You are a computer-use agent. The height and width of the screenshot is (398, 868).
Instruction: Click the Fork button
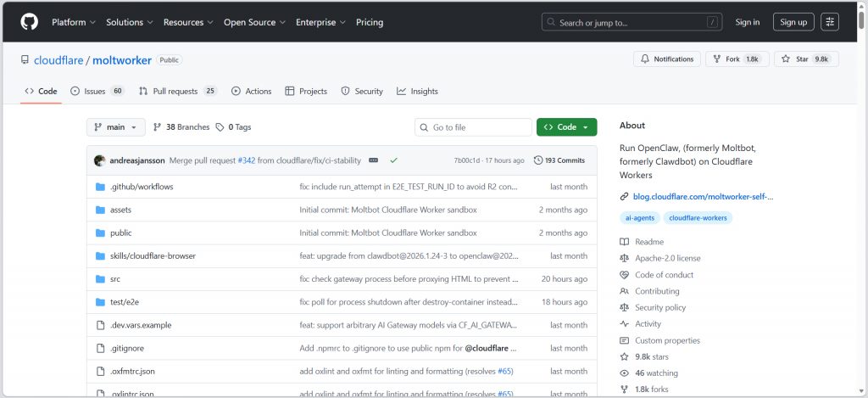737,59
